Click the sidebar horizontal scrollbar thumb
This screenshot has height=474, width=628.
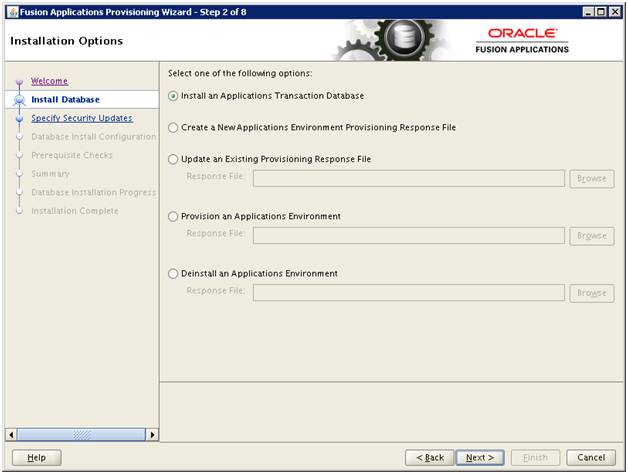click(x=81, y=435)
